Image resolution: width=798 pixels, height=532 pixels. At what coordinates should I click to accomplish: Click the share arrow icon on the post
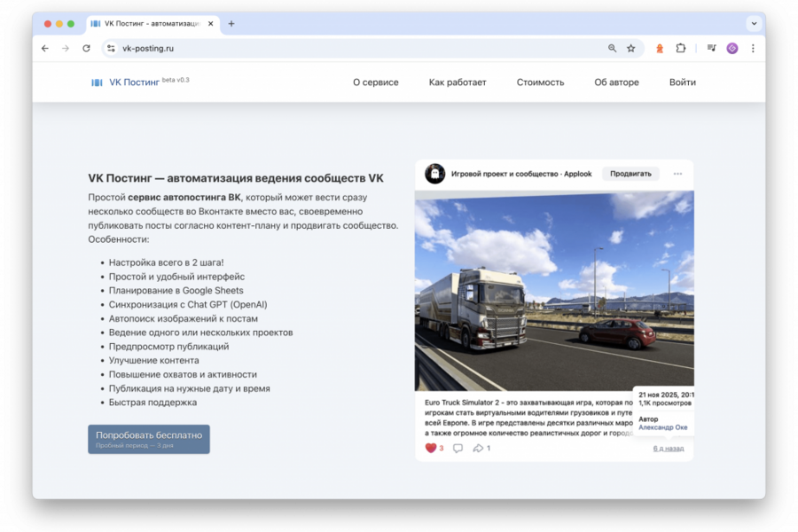[x=480, y=448]
